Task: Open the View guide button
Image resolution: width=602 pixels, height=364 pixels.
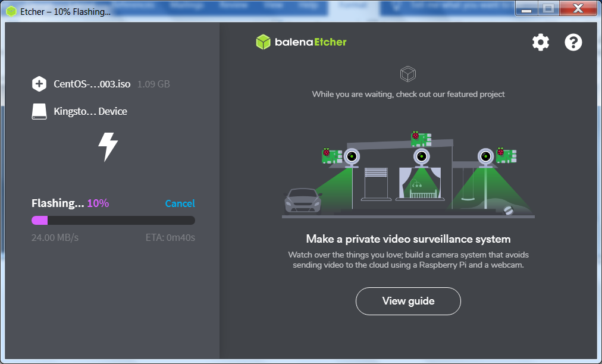Action: coord(408,301)
